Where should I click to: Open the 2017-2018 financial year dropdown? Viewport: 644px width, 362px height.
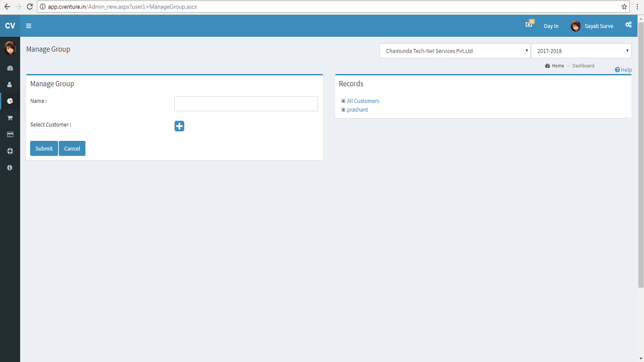point(581,51)
